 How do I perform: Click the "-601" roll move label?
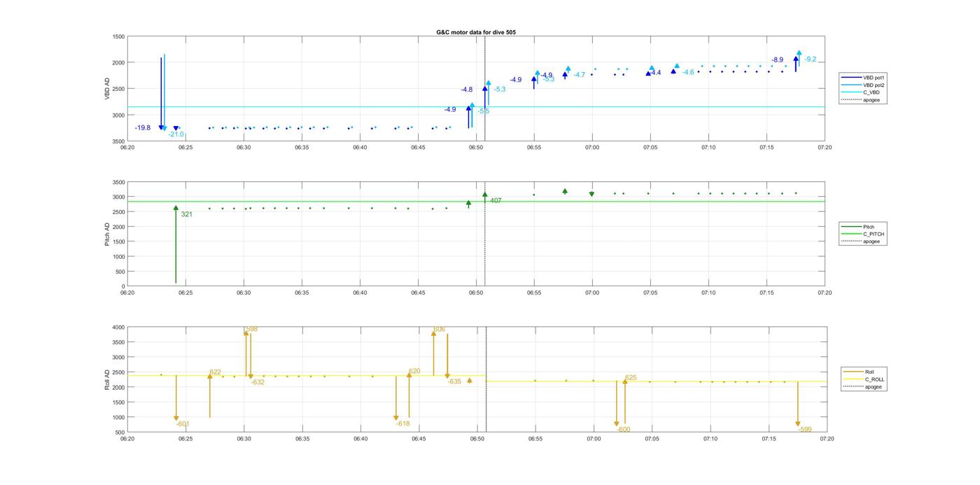[x=183, y=424]
